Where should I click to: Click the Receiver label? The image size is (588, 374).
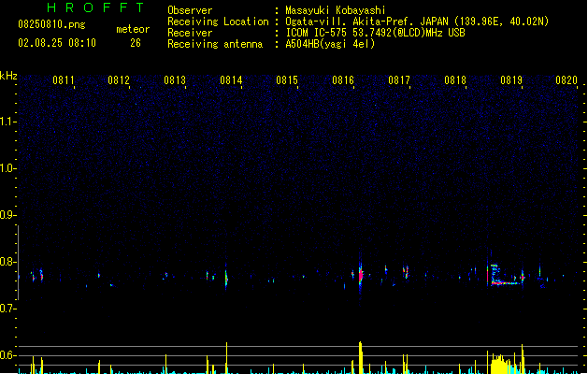click(x=190, y=33)
